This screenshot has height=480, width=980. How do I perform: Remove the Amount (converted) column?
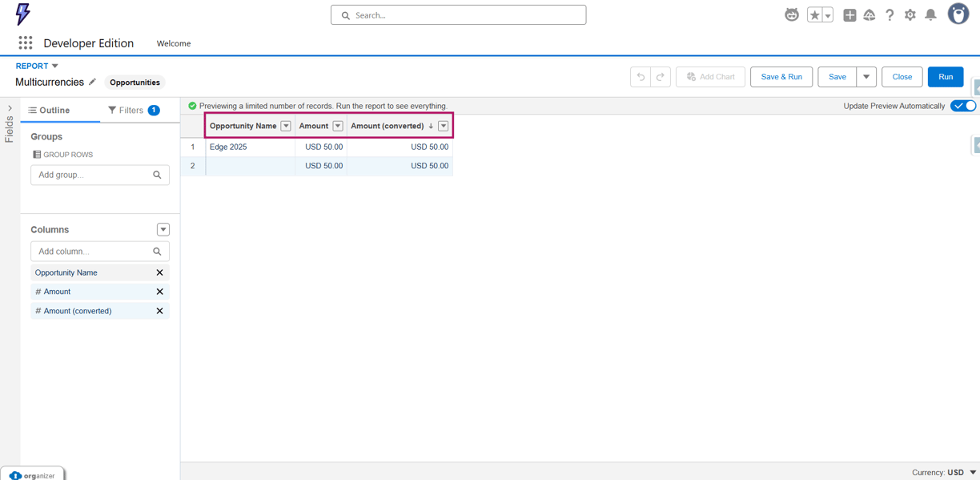click(x=159, y=311)
